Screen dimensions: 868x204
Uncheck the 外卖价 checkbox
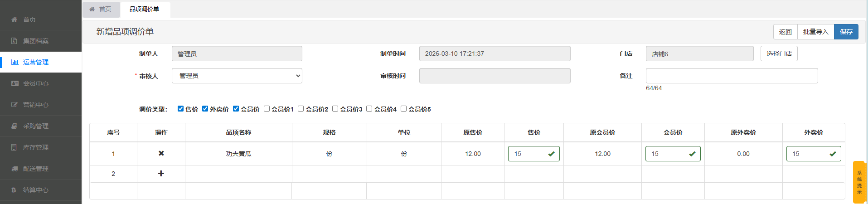(x=205, y=109)
